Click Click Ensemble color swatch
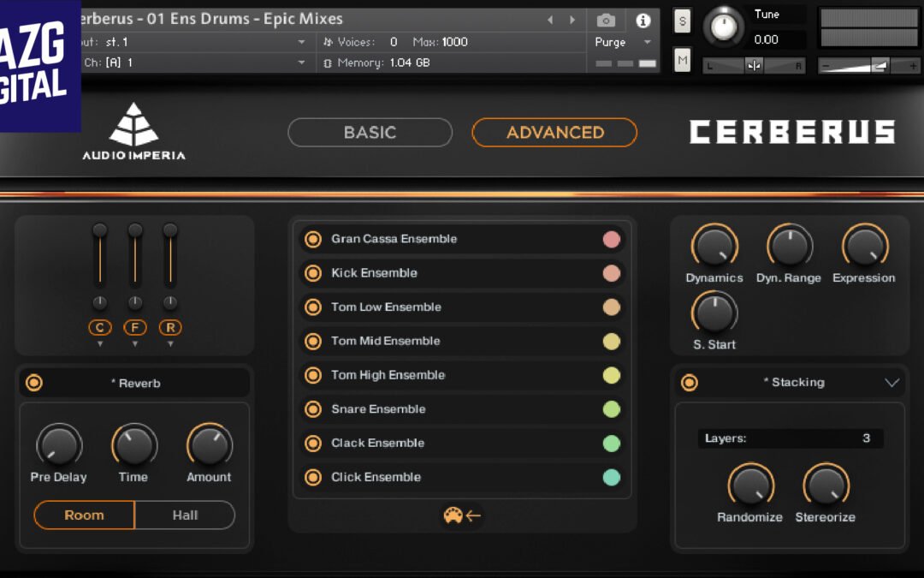The height and width of the screenshot is (578, 924). pyautogui.click(x=612, y=477)
